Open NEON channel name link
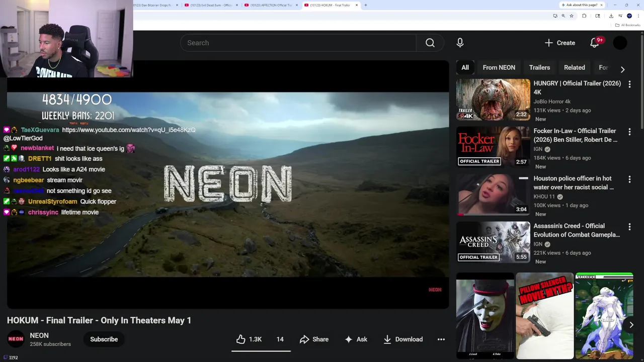 coord(39,335)
